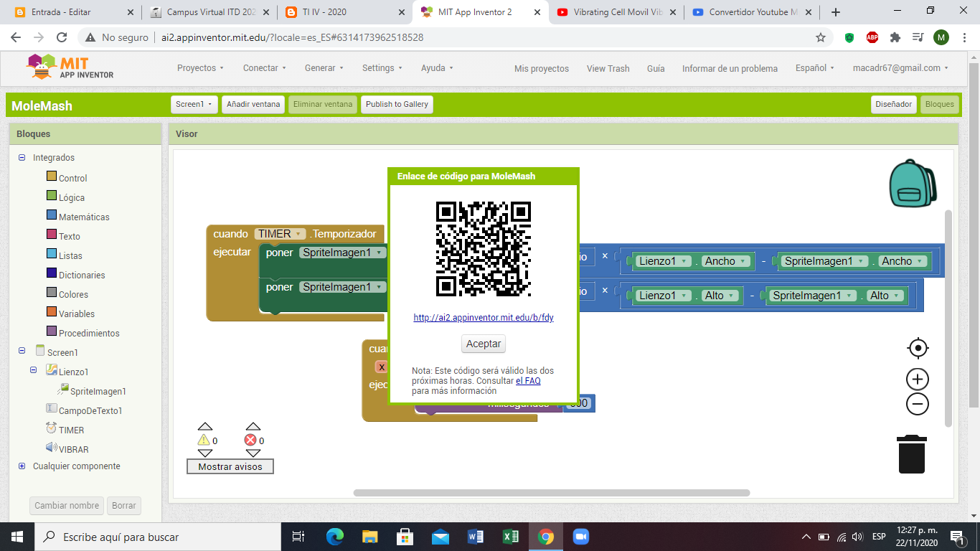
Task: Click Aceptar in QR code dialog
Action: pos(484,344)
